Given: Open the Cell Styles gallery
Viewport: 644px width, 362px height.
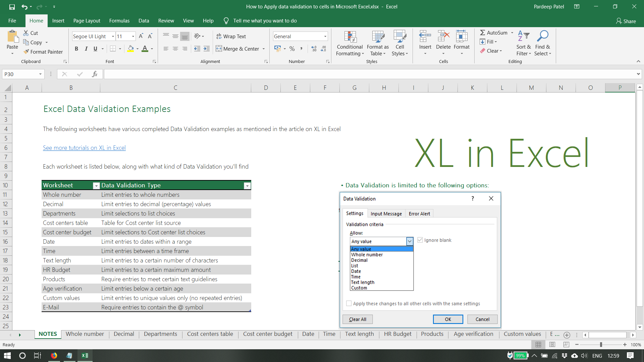Looking at the screenshot, I should pyautogui.click(x=400, y=43).
